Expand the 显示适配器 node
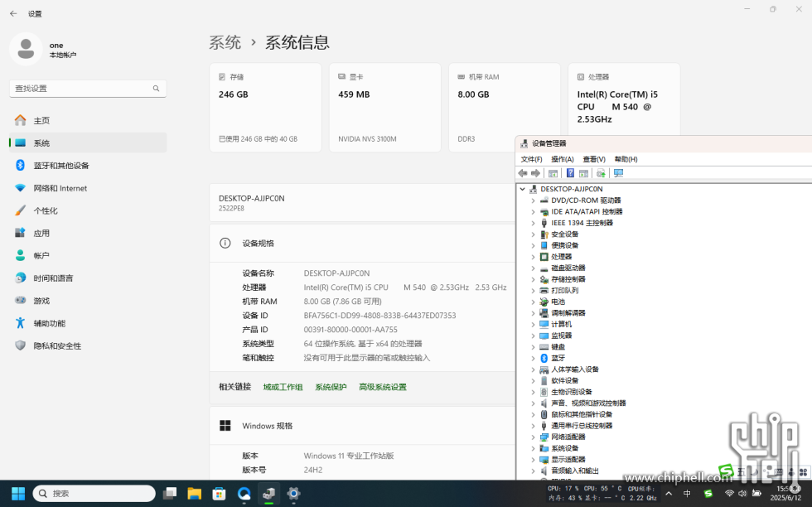This screenshot has width=812, height=507. coord(533,460)
